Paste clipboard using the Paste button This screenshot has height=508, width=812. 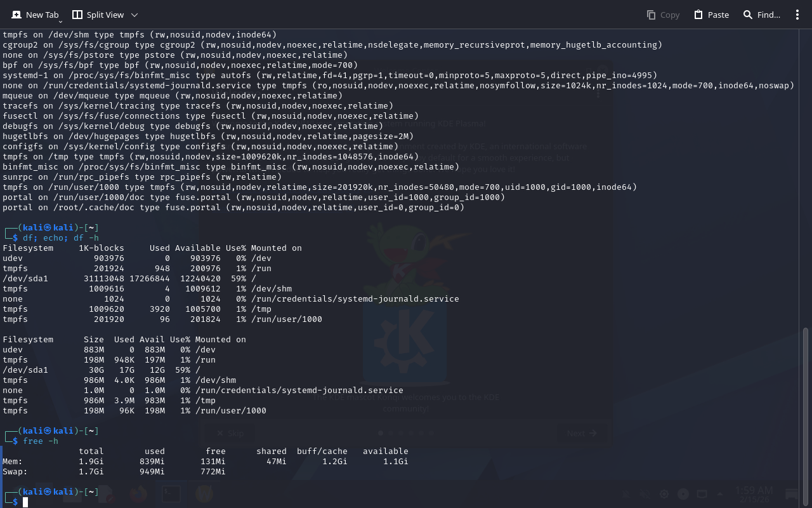(711, 15)
